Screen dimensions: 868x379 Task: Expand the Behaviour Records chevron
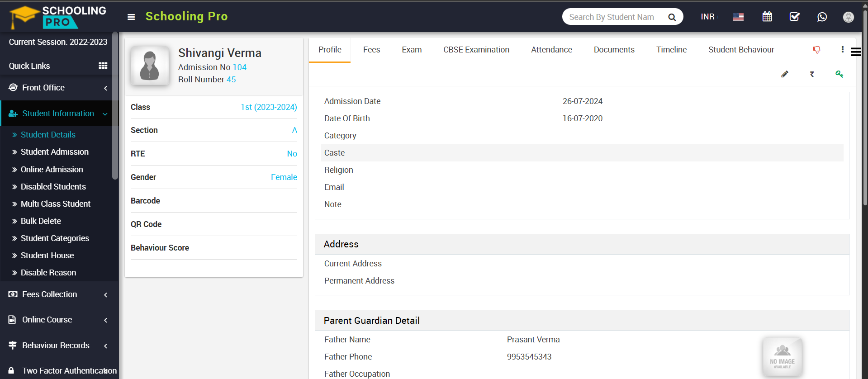(106, 346)
